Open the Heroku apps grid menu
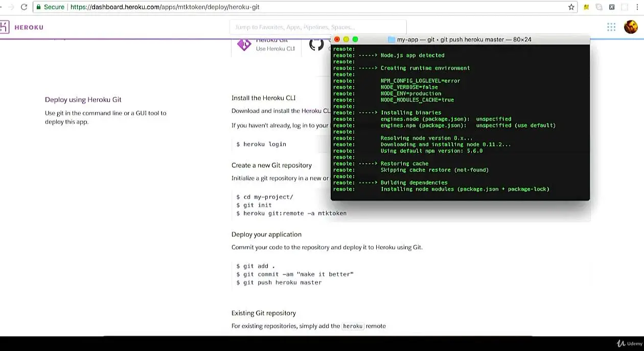 (611, 27)
